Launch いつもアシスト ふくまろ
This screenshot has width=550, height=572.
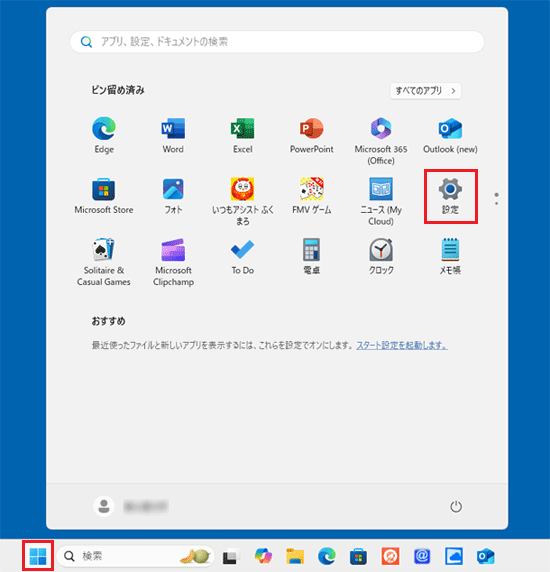(x=243, y=202)
